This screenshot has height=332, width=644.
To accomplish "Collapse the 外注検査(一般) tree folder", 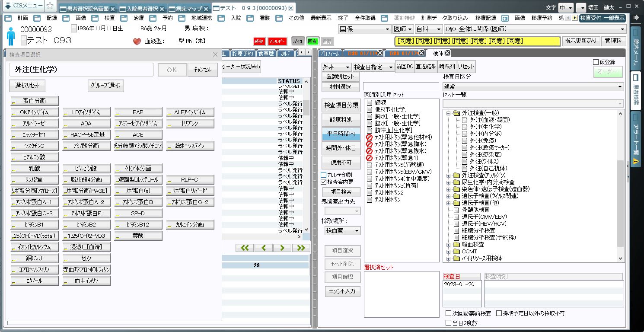I will pyautogui.click(x=449, y=113).
